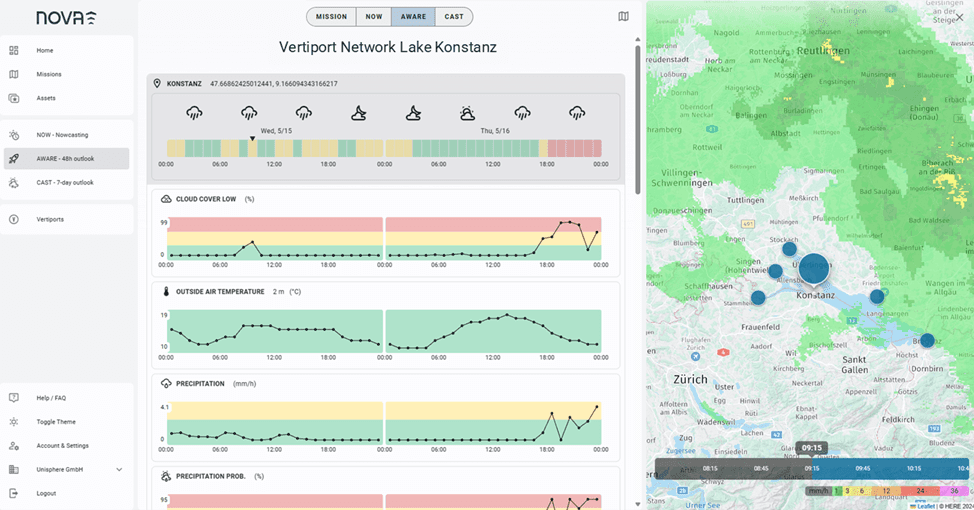Click the Singen vertiport marker
Viewport: 974px width, 510px height.
pyautogui.click(x=775, y=271)
